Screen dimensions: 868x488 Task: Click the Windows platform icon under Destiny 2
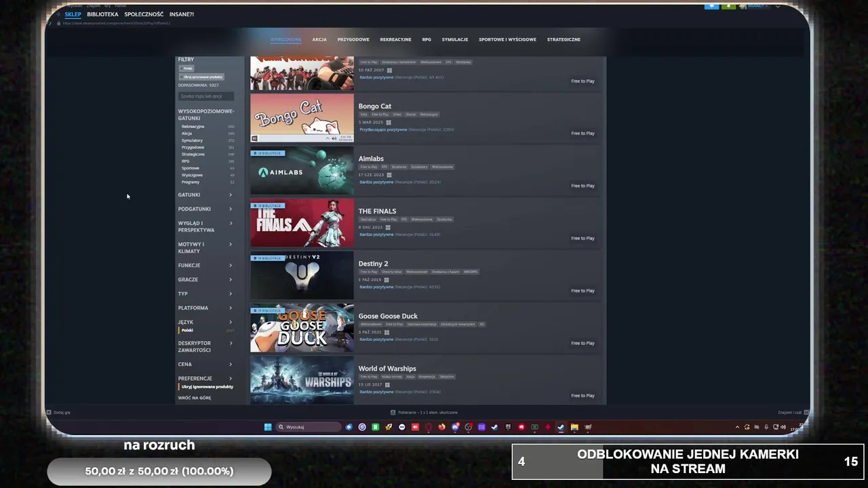coord(387,280)
